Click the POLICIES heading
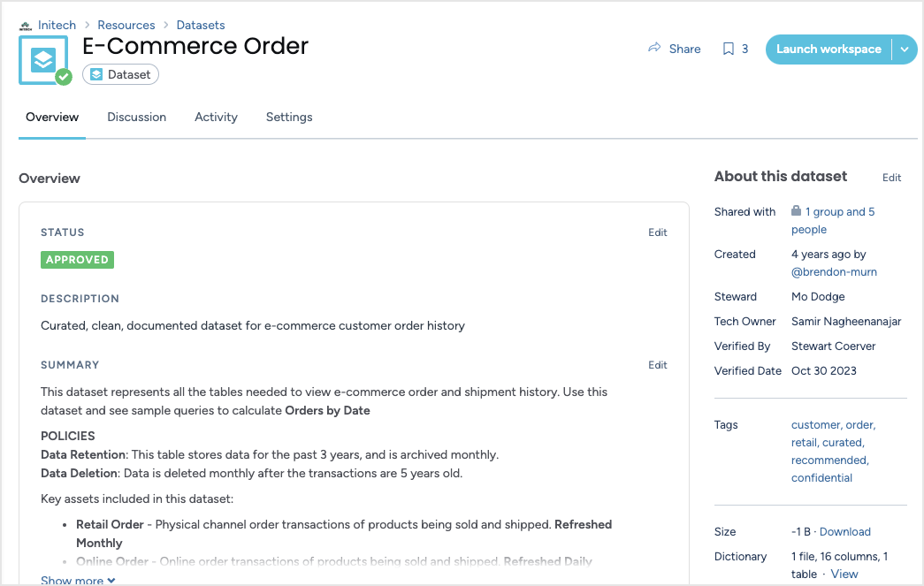This screenshot has height=586, width=924. [68, 437]
